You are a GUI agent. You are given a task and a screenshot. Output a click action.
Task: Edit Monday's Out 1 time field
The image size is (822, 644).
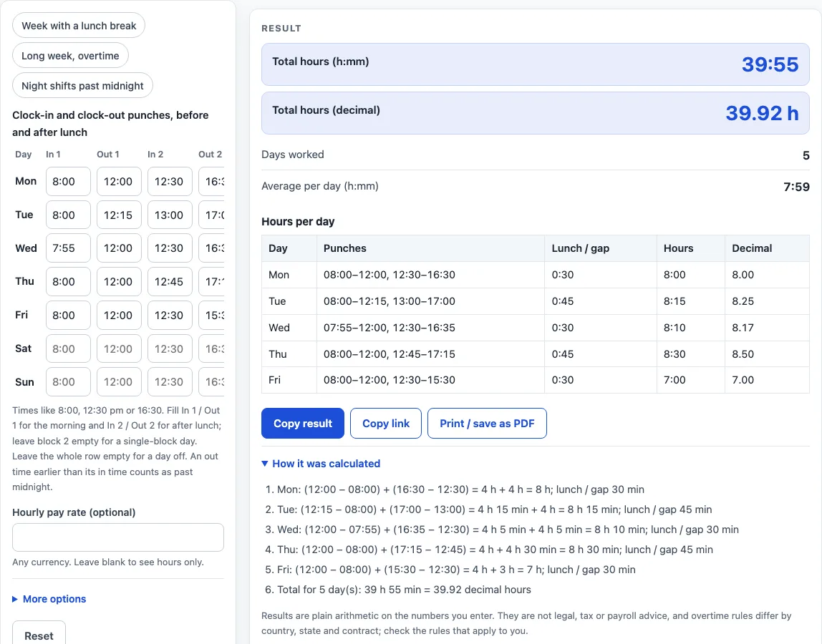pyautogui.click(x=119, y=181)
